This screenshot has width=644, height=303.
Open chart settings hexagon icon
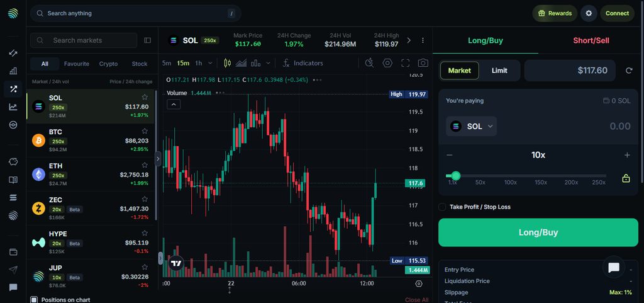(387, 63)
